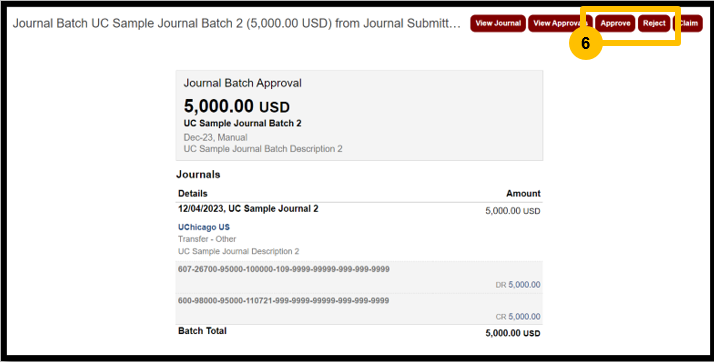Viewport: 714px width, 362px height.
Task: Click the large 5,000.00 USD amount
Action: (237, 107)
